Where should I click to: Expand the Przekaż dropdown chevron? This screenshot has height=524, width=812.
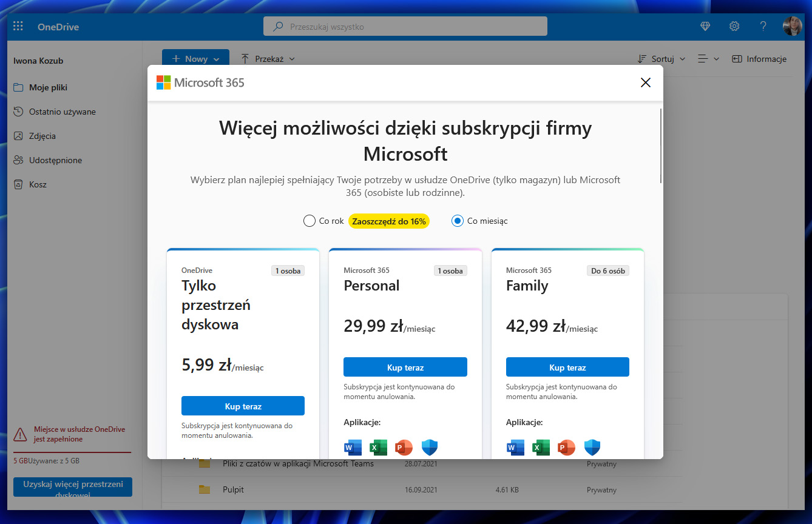pos(292,59)
